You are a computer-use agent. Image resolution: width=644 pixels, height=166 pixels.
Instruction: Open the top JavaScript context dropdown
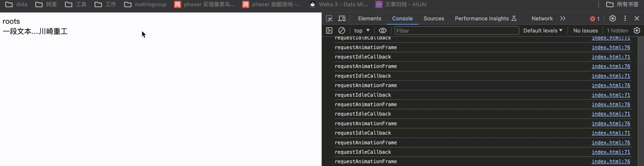coord(362,30)
